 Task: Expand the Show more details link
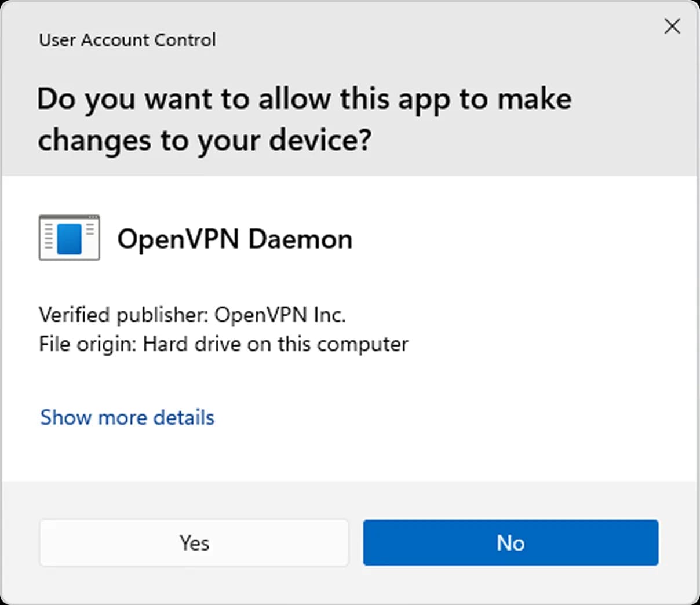coord(127,417)
